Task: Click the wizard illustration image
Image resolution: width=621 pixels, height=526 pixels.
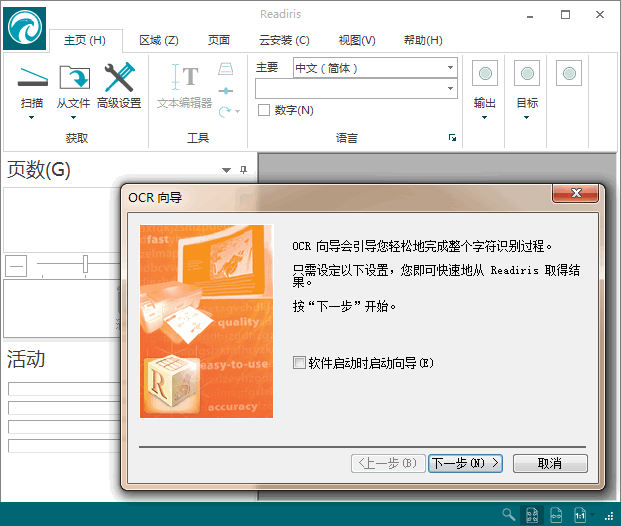Action: [x=206, y=321]
